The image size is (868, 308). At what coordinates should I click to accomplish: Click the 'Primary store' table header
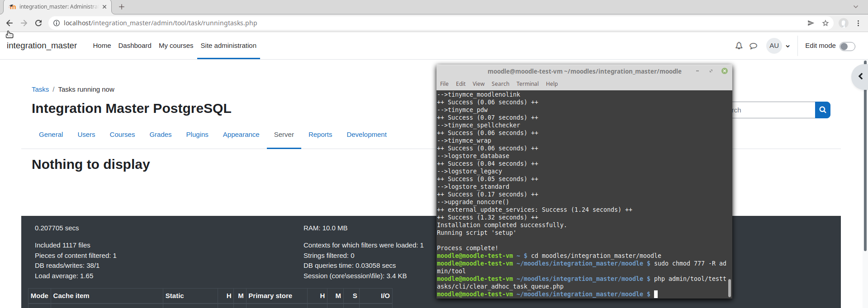pyautogui.click(x=270, y=296)
